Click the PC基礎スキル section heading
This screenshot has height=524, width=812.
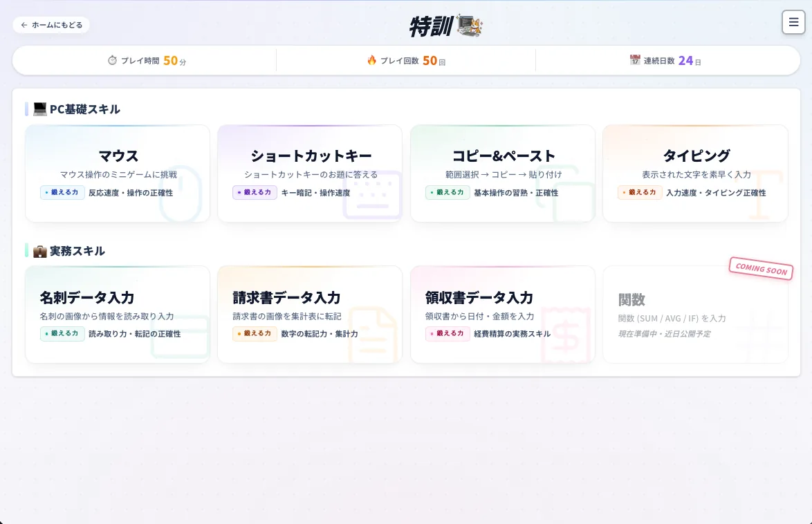[x=77, y=109]
